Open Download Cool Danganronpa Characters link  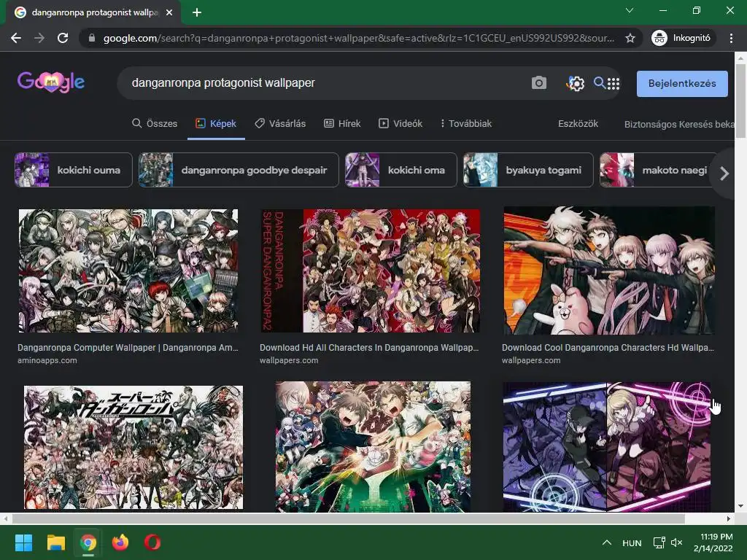point(608,348)
